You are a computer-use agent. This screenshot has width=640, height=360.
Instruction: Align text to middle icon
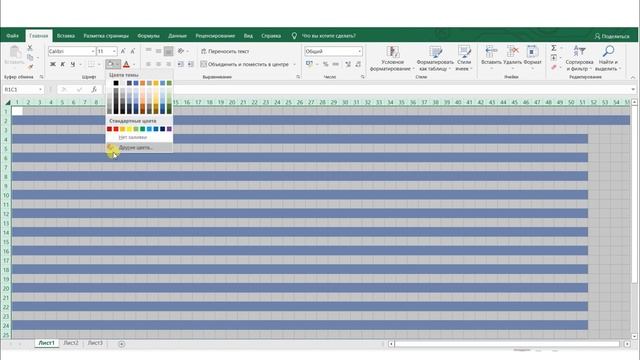(x=158, y=51)
